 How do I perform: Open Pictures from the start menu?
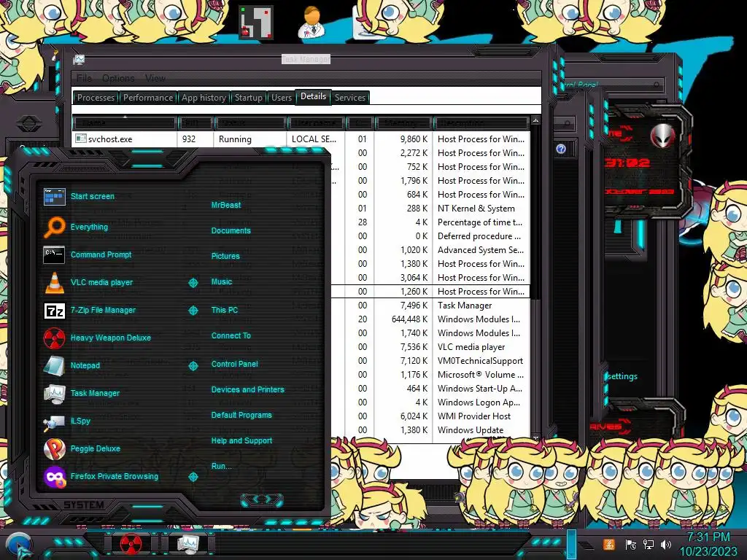coord(225,256)
